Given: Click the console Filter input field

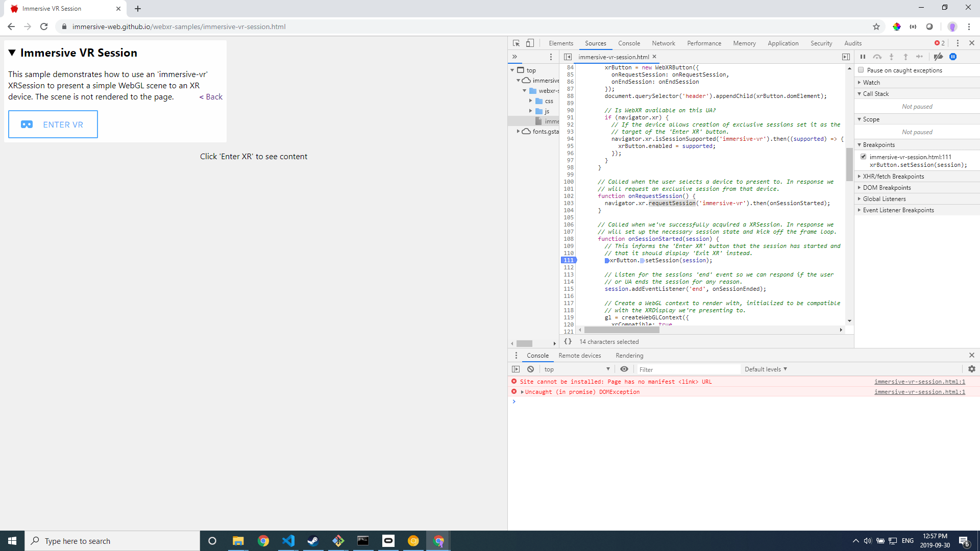Looking at the screenshot, I should click(x=687, y=369).
